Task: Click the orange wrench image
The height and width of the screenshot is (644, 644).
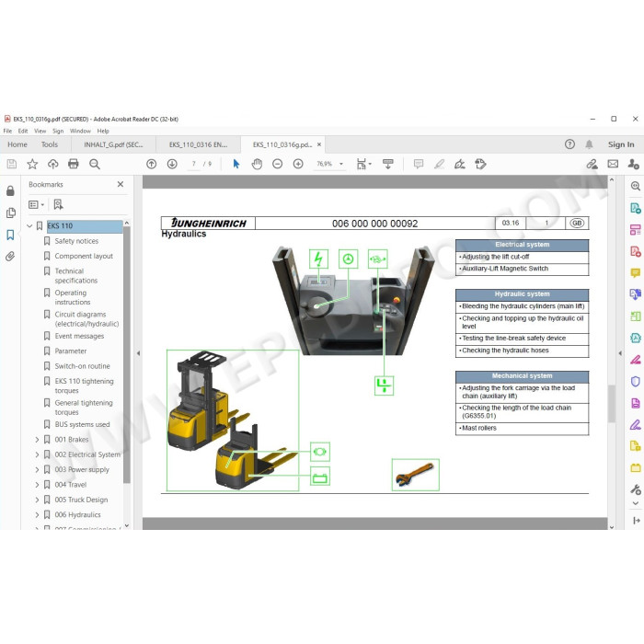Action: [415, 476]
